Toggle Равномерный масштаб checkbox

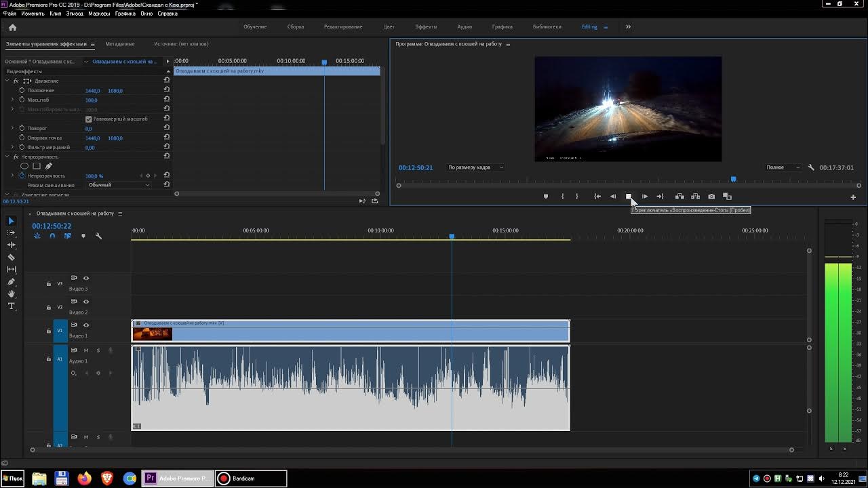88,119
